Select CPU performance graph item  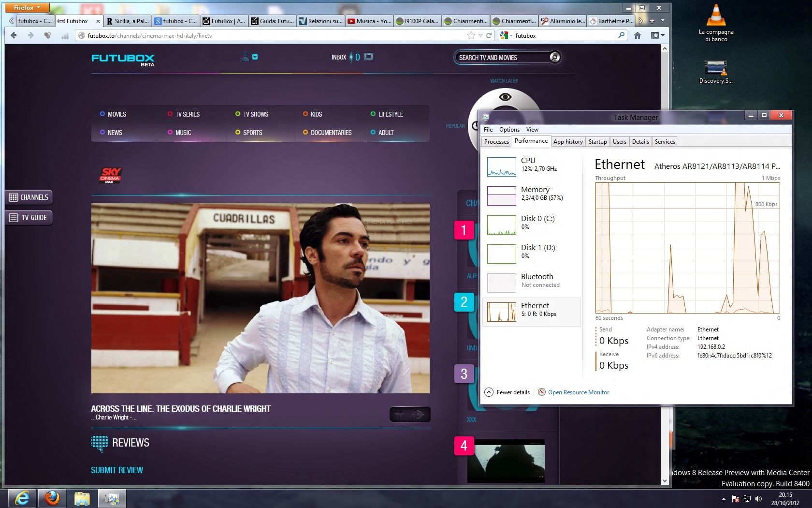pos(532,166)
